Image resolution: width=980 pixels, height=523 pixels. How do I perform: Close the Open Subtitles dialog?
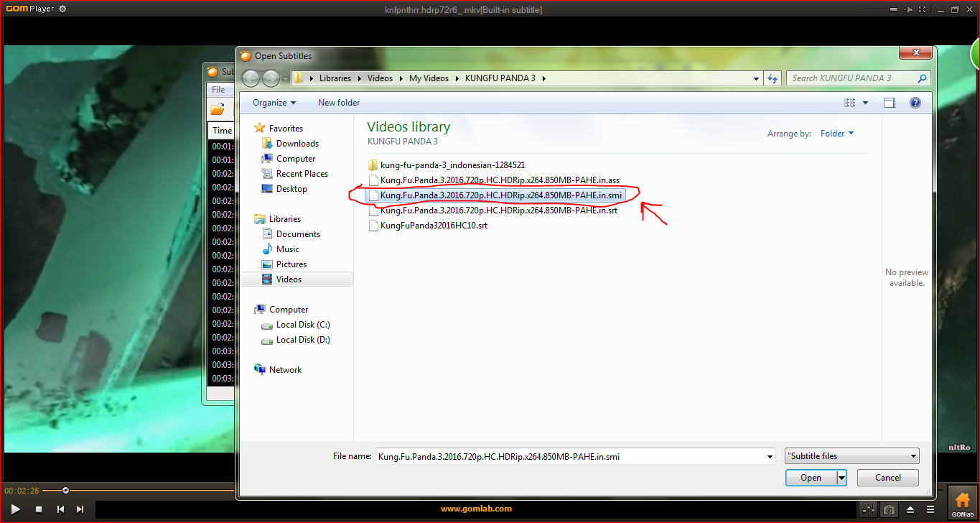pyautogui.click(x=916, y=52)
